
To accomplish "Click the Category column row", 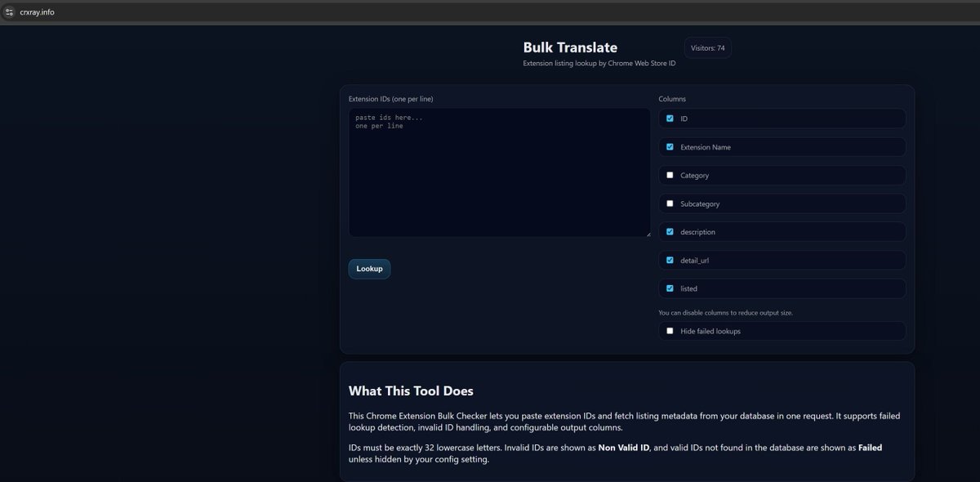I will tap(781, 175).
